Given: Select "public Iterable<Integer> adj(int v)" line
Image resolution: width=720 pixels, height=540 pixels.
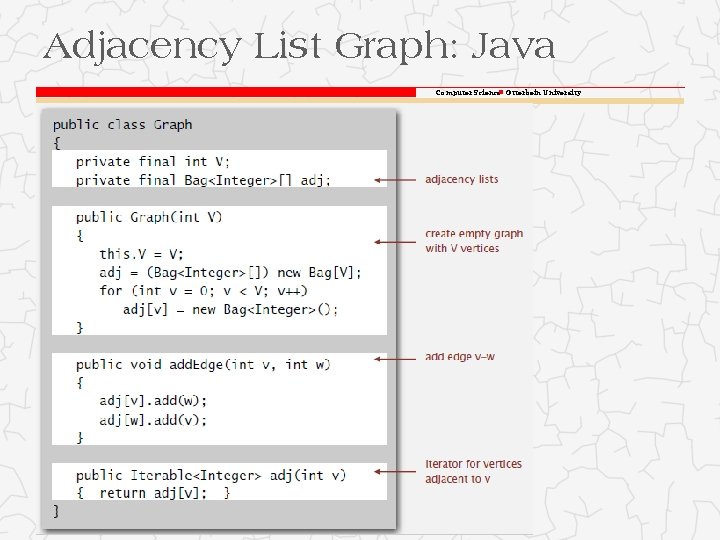Looking at the screenshot, I should [x=211, y=475].
